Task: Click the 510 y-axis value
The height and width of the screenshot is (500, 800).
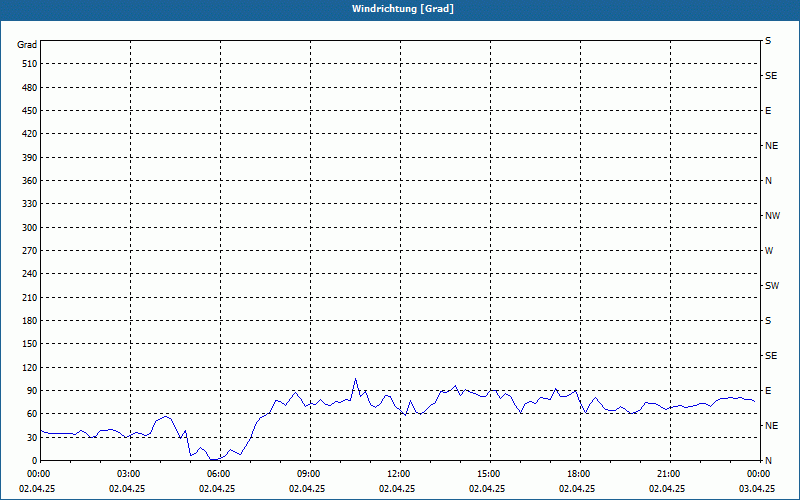Action: 30,64
